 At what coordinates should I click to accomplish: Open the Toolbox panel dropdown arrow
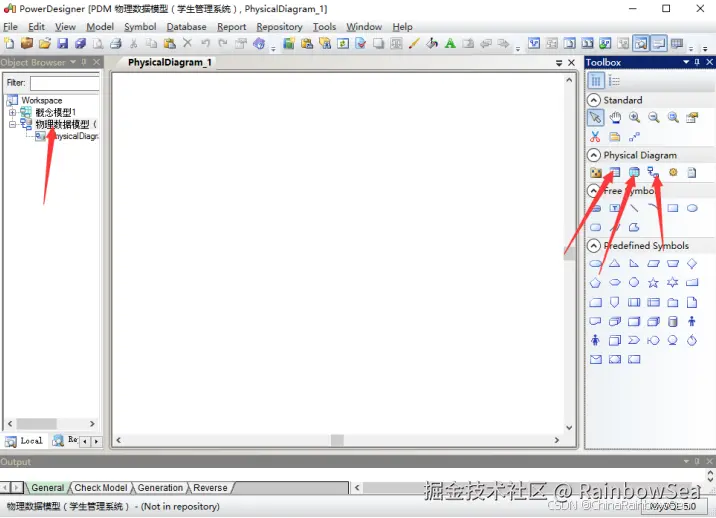[x=686, y=62]
